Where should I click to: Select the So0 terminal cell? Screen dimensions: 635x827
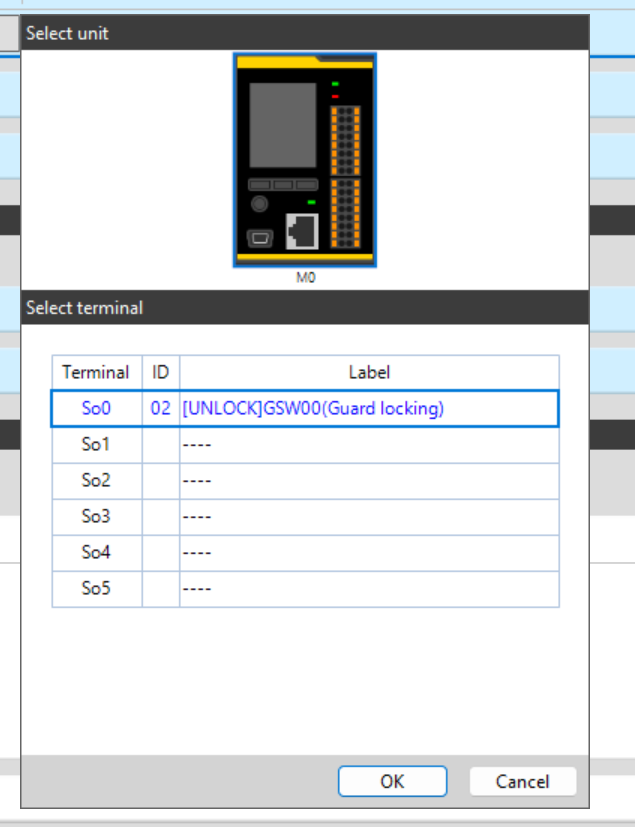coord(97,408)
